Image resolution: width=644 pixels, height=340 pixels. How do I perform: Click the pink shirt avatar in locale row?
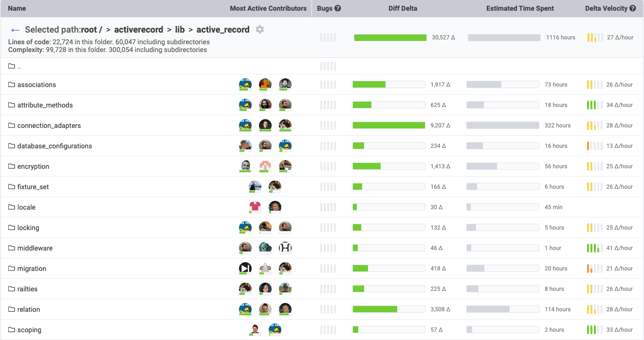[255, 207]
